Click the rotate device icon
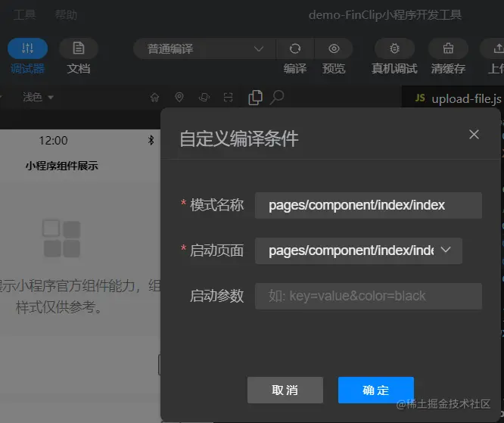This screenshot has height=423, width=504. 204,97
